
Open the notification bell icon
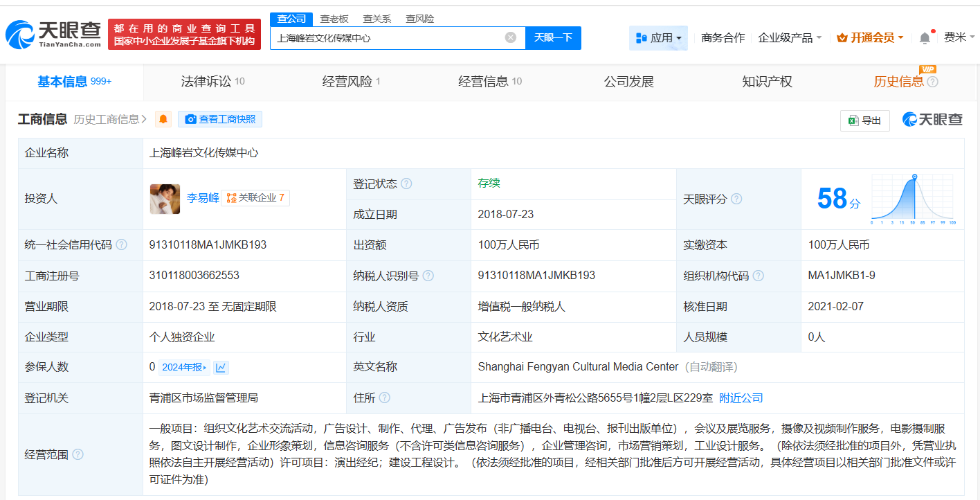click(924, 37)
